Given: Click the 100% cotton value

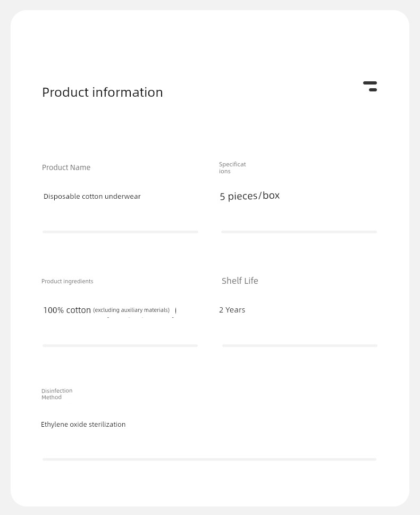Looking at the screenshot, I should tap(67, 310).
